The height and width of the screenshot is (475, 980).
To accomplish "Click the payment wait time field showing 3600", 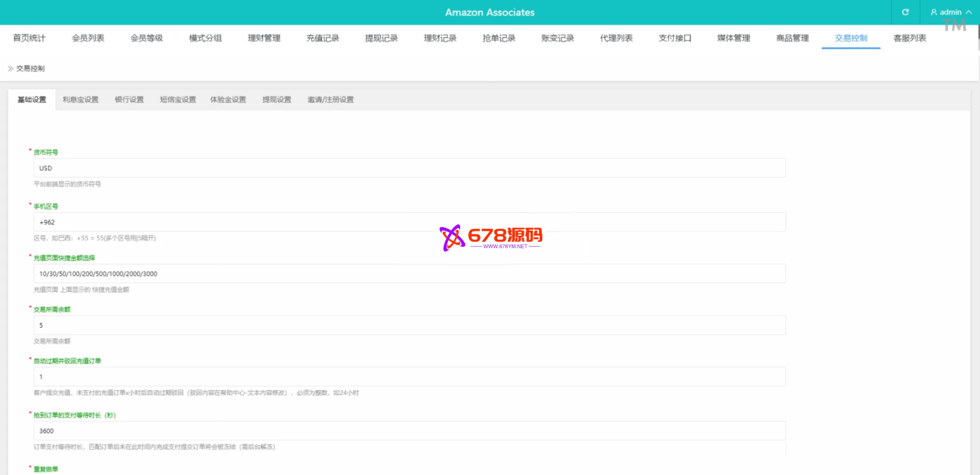I will (408, 431).
